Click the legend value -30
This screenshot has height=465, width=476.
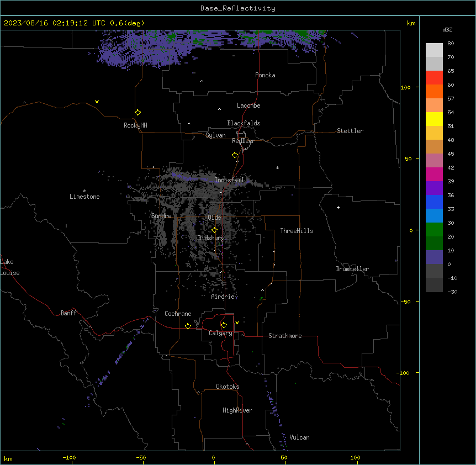tap(452, 292)
